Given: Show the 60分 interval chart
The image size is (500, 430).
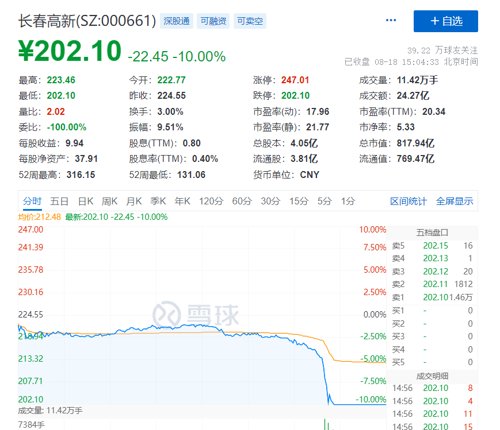Looking at the screenshot, I should tap(242, 201).
